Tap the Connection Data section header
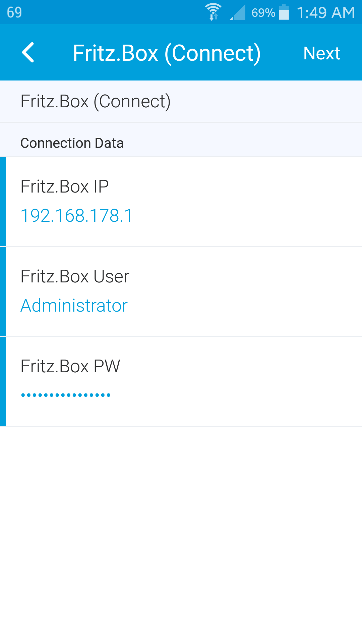The width and height of the screenshot is (362, 644). pos(72,143)
